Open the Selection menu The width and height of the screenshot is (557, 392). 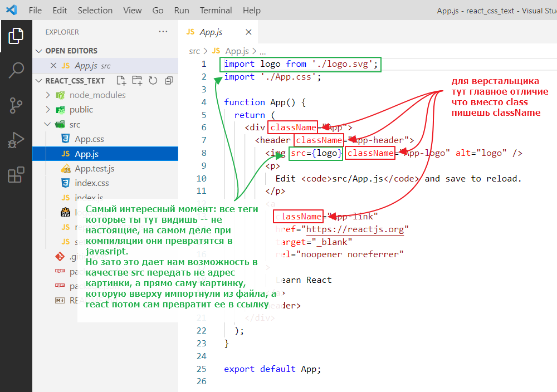(x=94, y=11)
